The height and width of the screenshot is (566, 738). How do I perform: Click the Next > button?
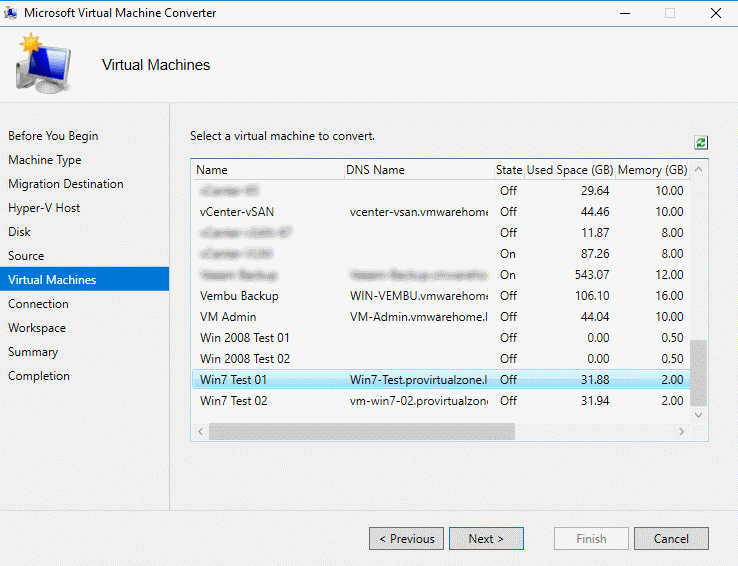(486, 538)
